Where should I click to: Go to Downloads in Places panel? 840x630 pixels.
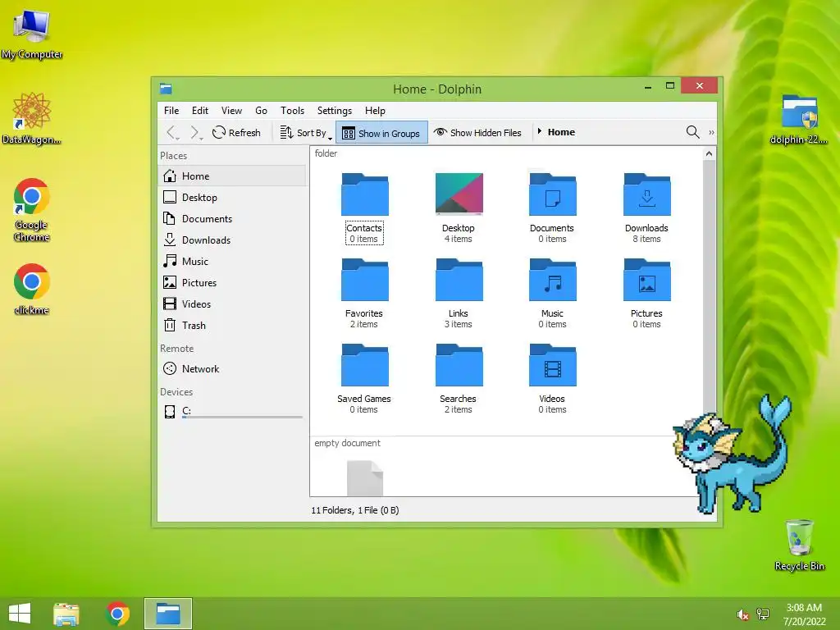point(232,240)
